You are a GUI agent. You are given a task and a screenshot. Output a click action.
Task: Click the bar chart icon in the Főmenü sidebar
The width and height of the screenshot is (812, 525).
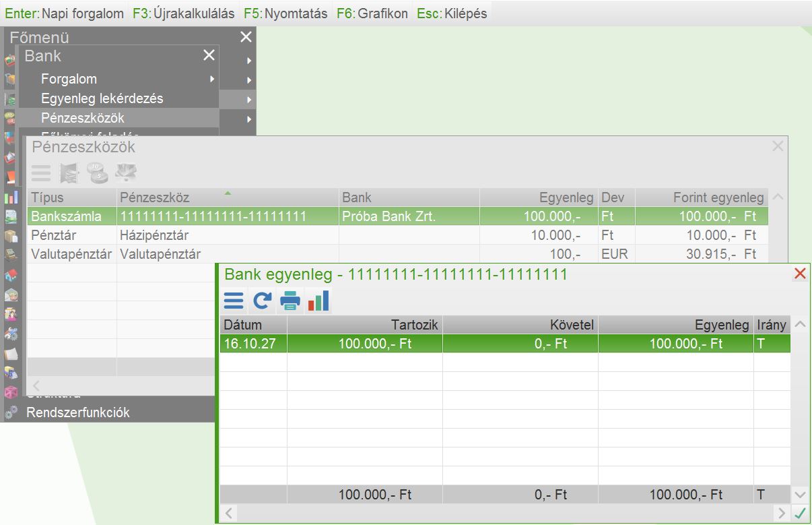pos(10,197)
